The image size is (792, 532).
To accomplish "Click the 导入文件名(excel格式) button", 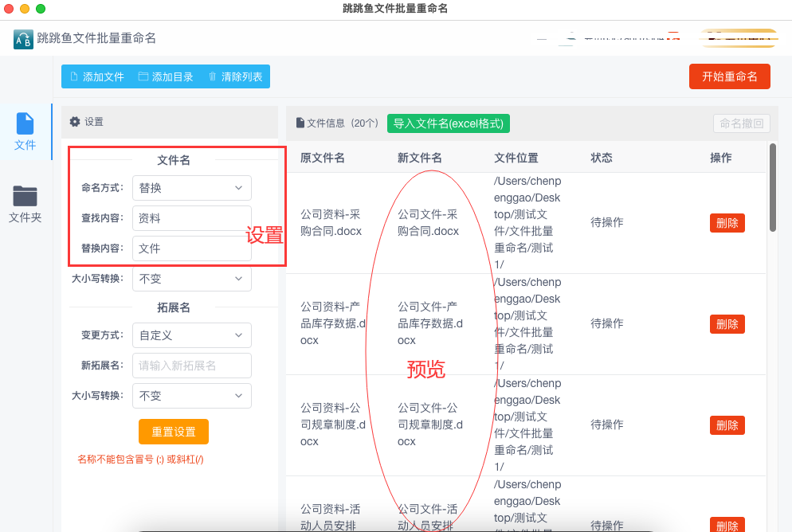I will [x=449, y=123].
